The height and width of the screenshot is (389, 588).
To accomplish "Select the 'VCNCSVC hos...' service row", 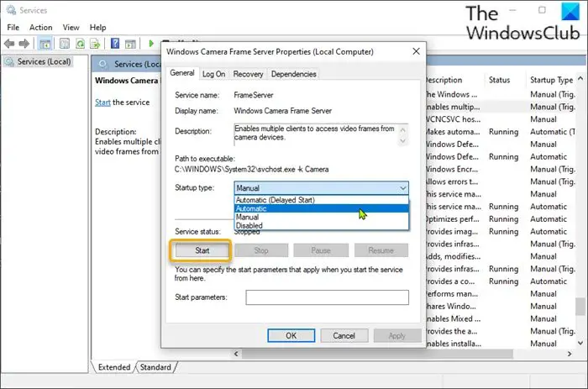I will (501, 119).
